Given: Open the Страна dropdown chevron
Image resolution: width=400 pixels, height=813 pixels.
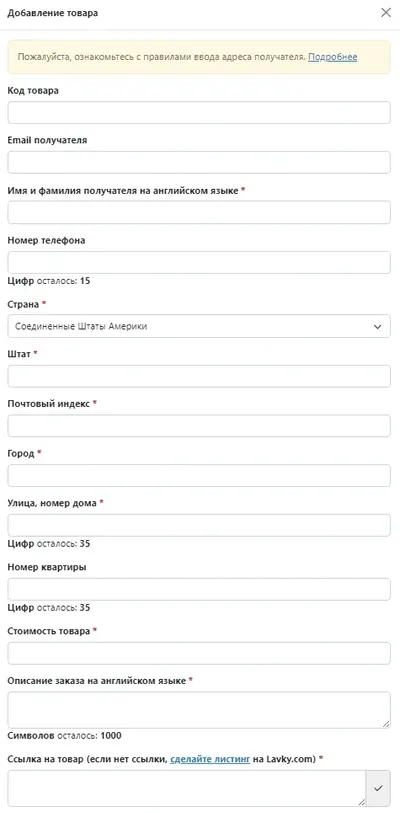Looking at the screenshot, I should 378,327.
